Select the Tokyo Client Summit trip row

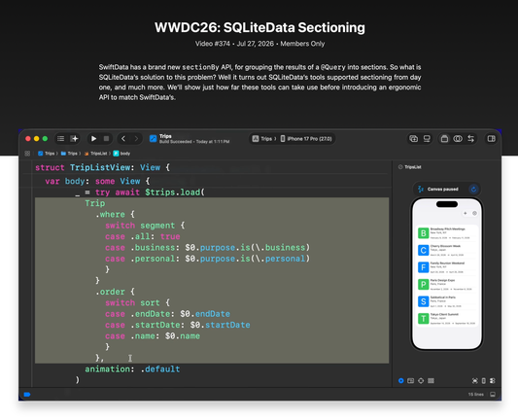(x=447, y=319)
